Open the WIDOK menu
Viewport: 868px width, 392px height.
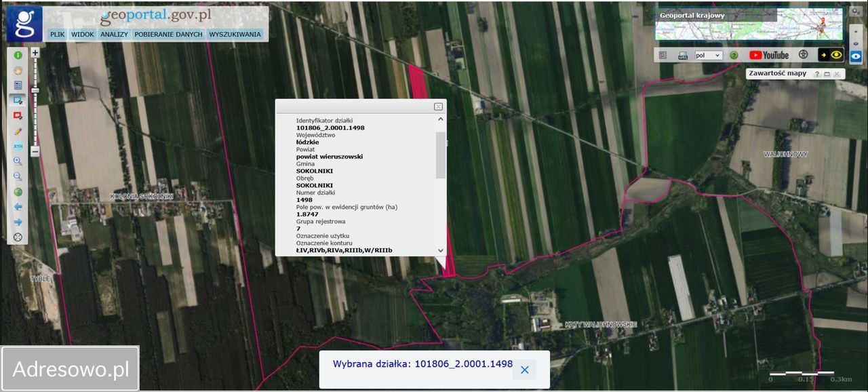coord(83,34)
